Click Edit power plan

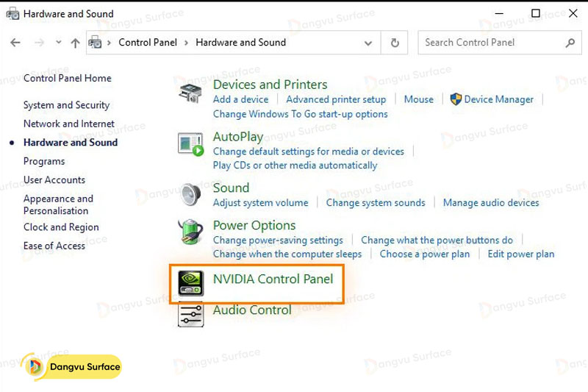coord(521,254)
